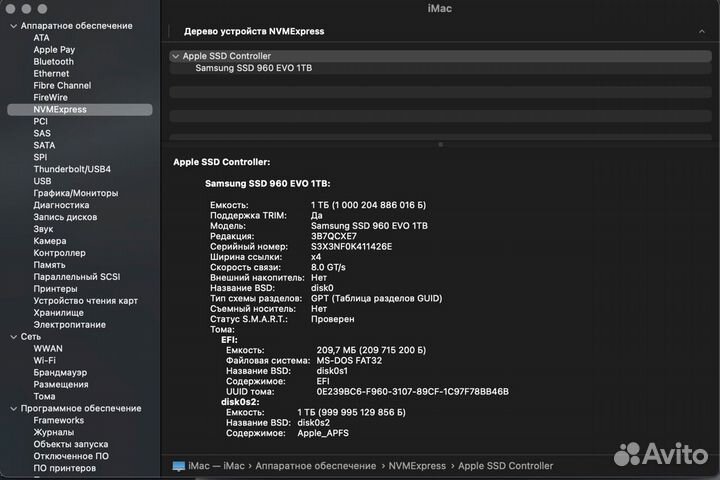Select Электропитание in sidebar
The image size is (720, 480).
[69, 324]
